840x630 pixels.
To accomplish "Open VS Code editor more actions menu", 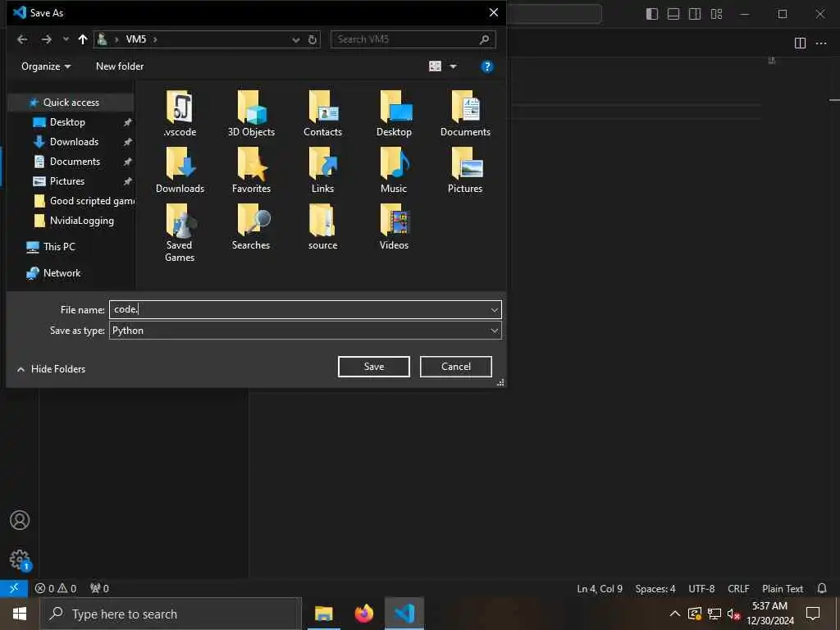I will (x=821, y=43).
